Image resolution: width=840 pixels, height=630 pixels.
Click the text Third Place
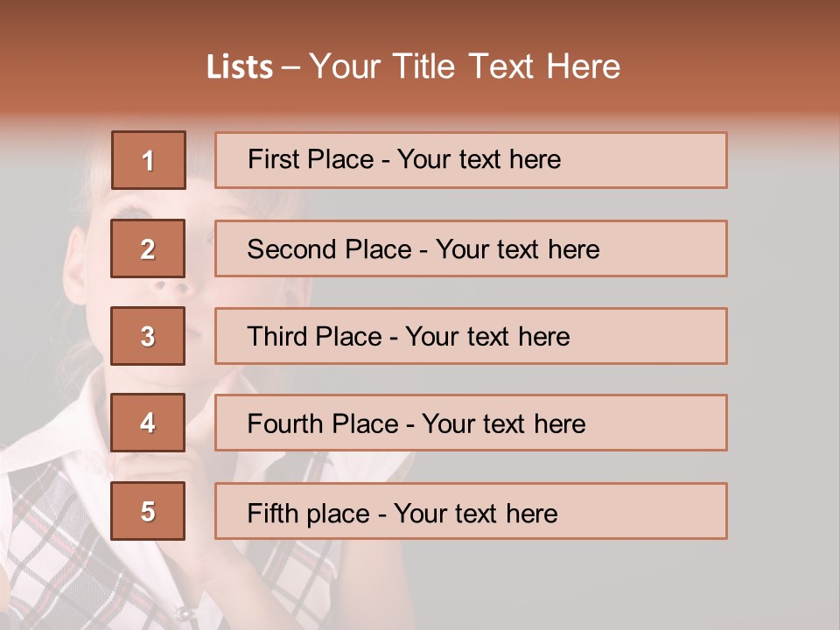[x=314, y=336]
